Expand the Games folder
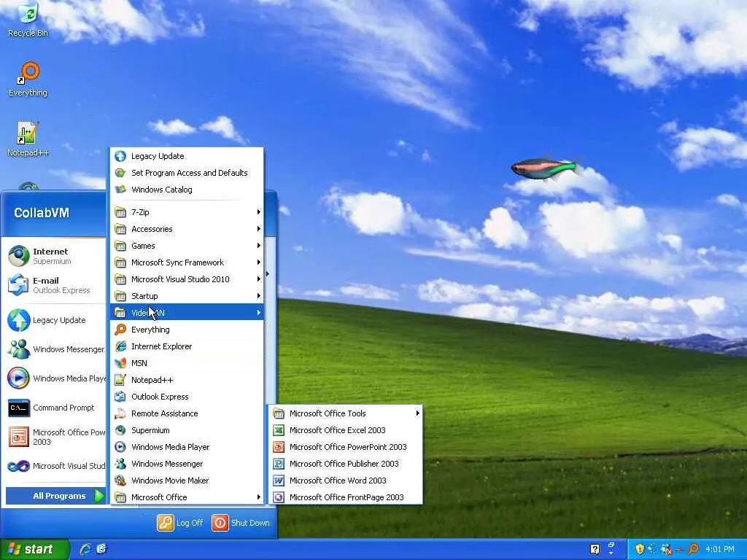The width and height of the screenshot is (747, 560). (x=187, y=246)
